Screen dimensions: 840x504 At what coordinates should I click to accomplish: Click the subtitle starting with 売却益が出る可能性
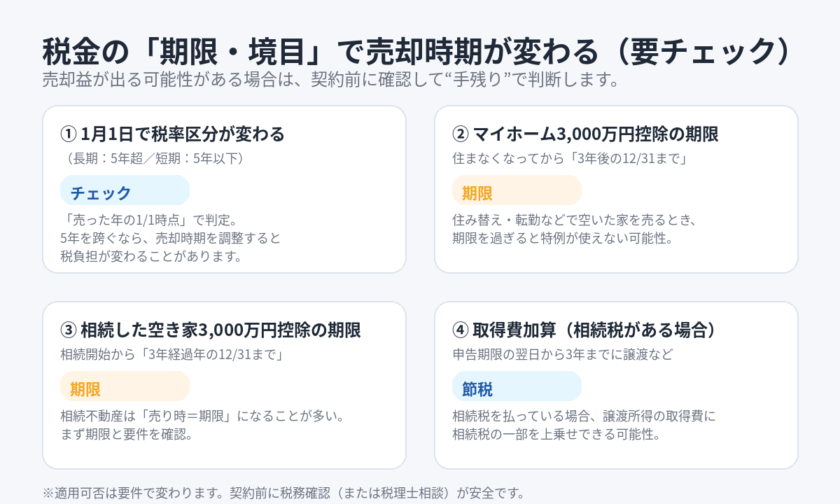[330, 80]
